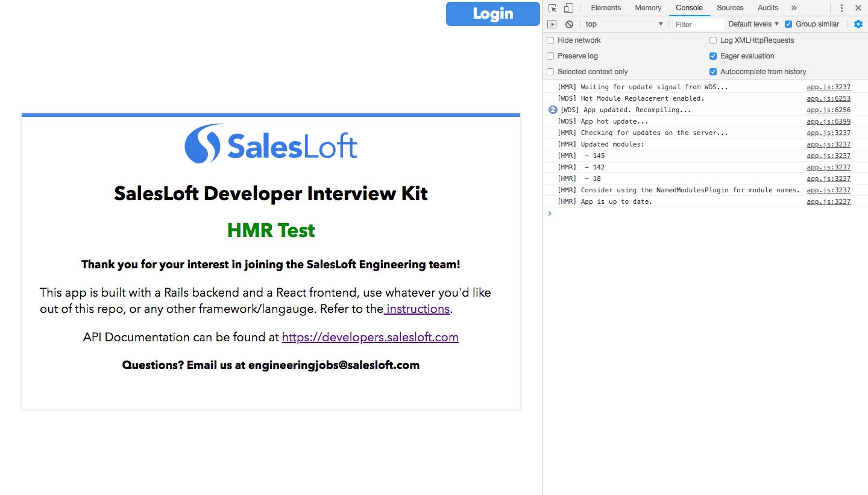The image size is (868, 495).
Task: Close the DevTools panel
Action: click(x=858, y=8)
